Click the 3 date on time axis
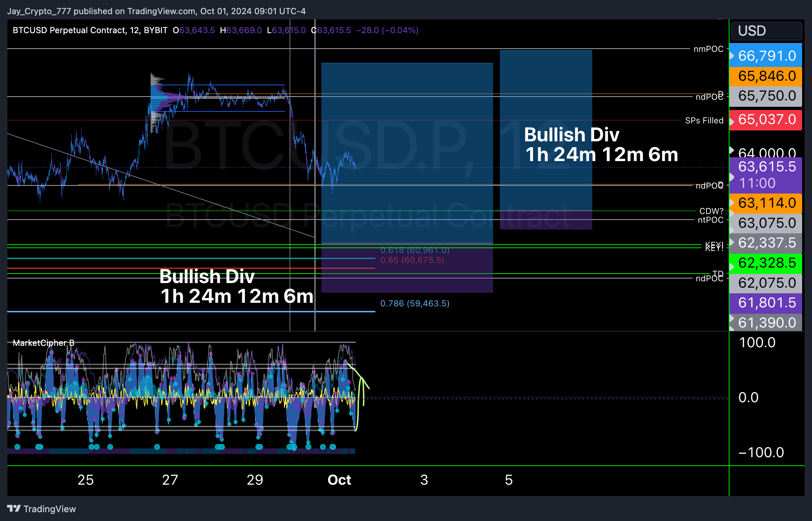 pyautogui.click(x=424, y=480)
